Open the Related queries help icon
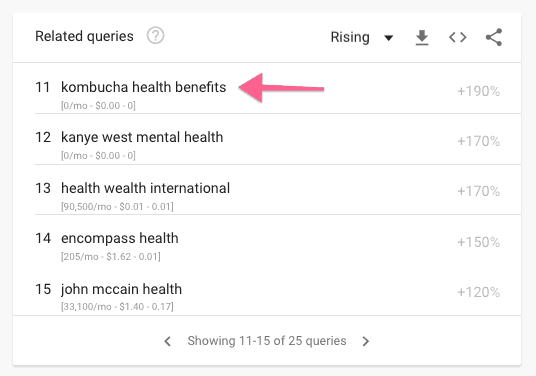The image size is (536, 376). coord(156,36)
